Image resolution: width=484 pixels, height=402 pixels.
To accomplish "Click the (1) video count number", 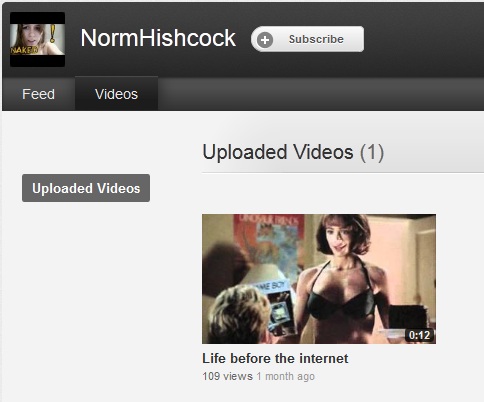I will [x=372, y=153].
